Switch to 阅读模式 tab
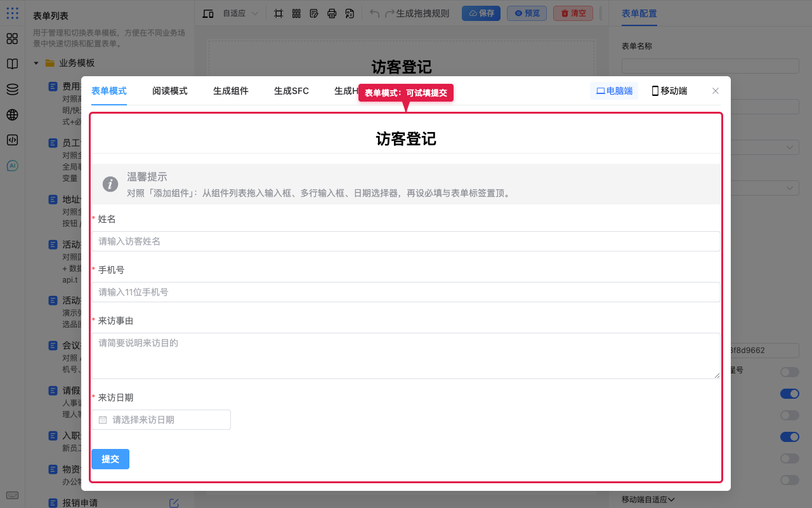 pyautogui.click(x=170, y=91)
